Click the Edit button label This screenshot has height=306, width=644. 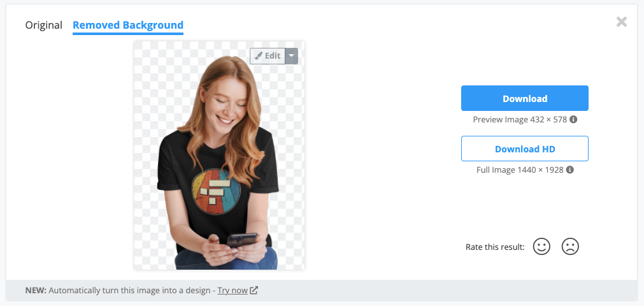[x=273, y=56]
